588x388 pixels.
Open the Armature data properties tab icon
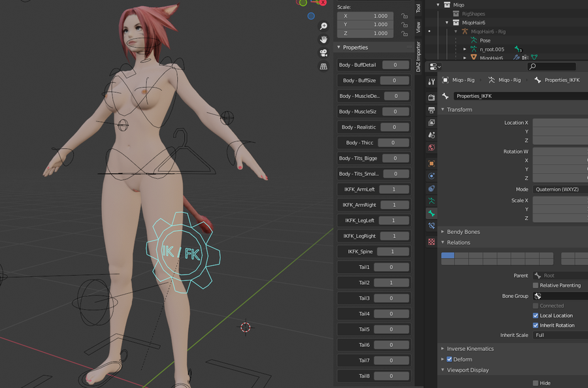431,201
